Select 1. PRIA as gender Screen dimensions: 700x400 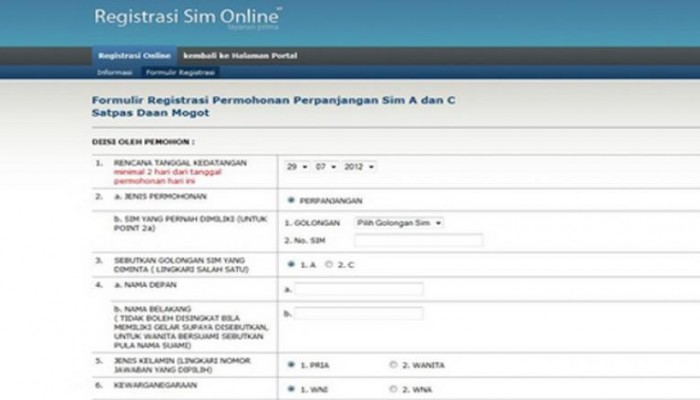(290, 364)
